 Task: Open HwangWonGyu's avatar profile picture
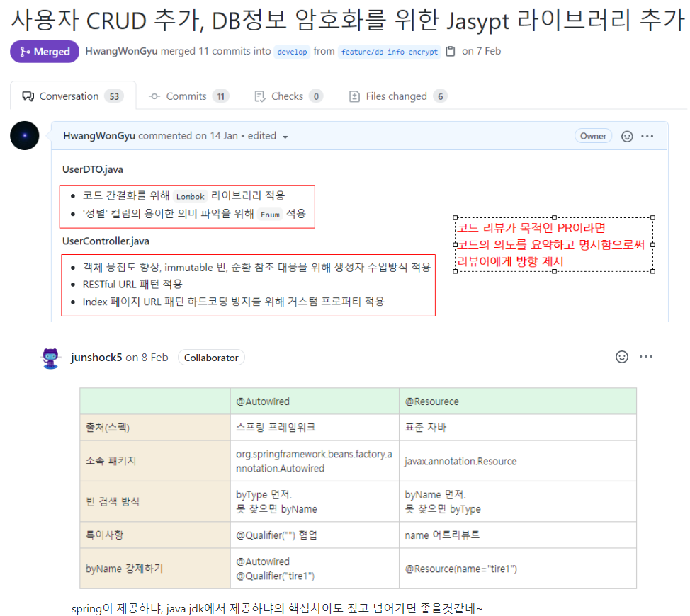coord(25,135)
